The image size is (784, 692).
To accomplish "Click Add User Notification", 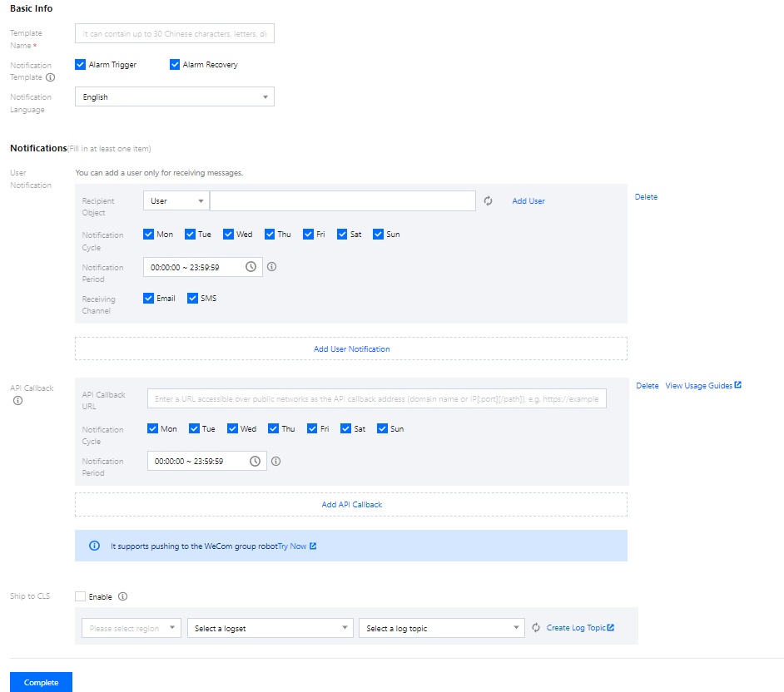I will click(x=351, y=349).
